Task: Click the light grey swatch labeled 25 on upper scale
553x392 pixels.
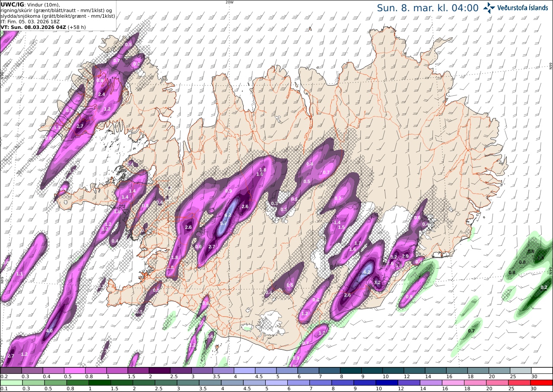Action: coord(521,370)
